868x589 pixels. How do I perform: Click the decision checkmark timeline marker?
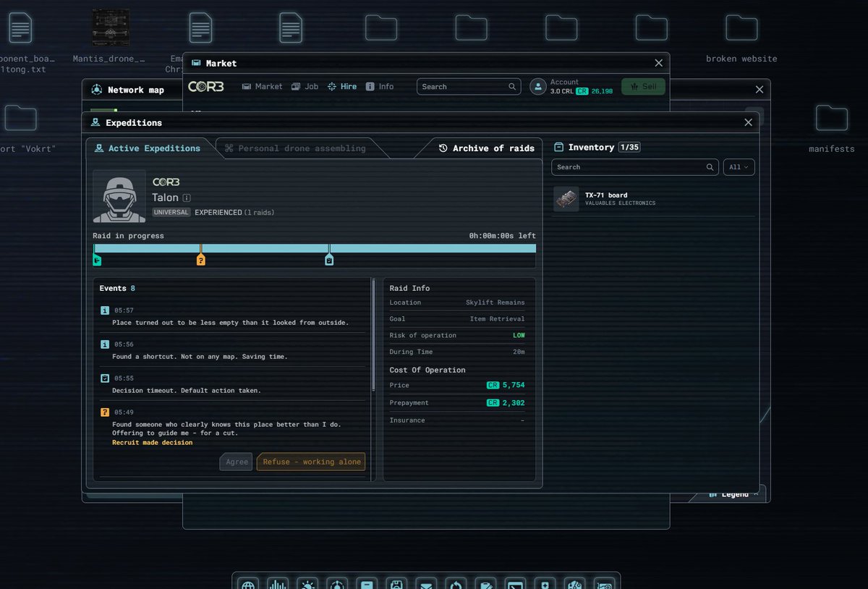tap(329, 260)
